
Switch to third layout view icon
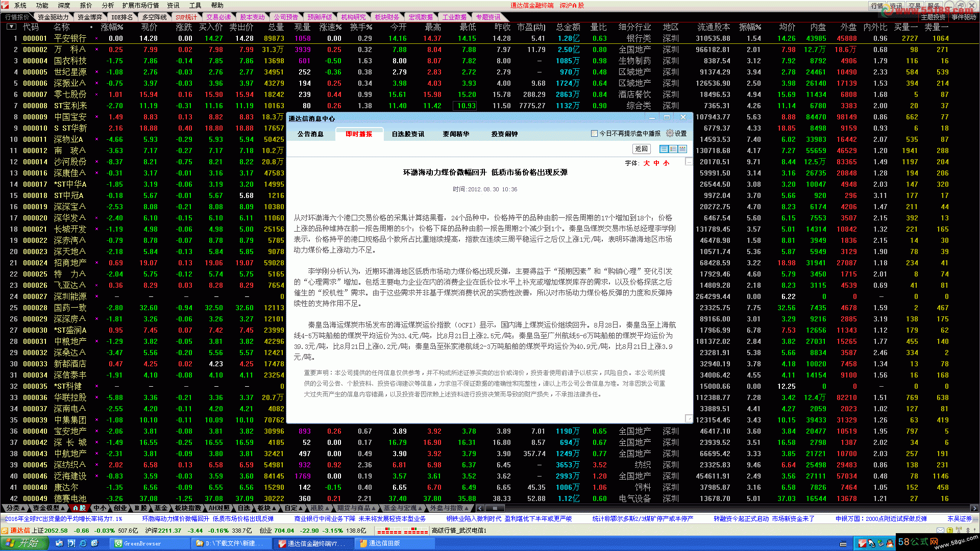(x=682, y=149)
